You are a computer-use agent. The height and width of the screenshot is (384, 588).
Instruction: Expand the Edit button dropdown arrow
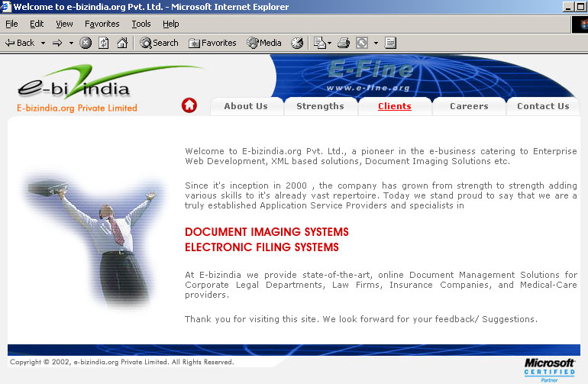click(376, 43)
